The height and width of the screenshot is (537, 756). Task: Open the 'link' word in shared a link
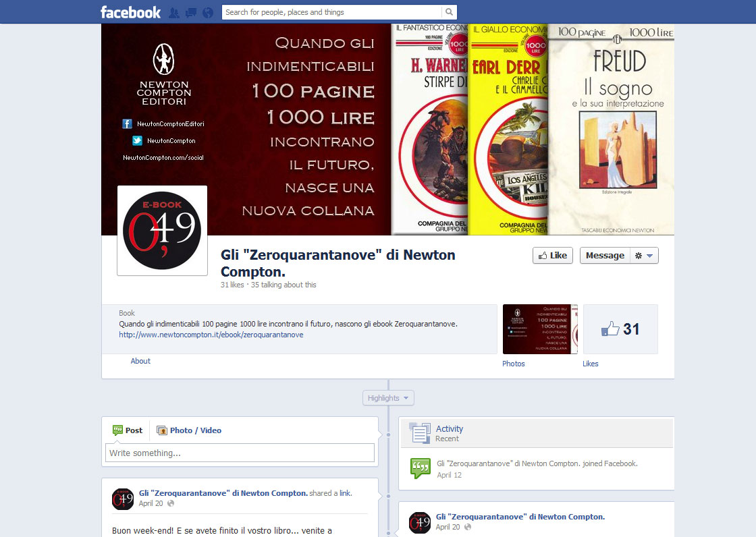[345, 493]
